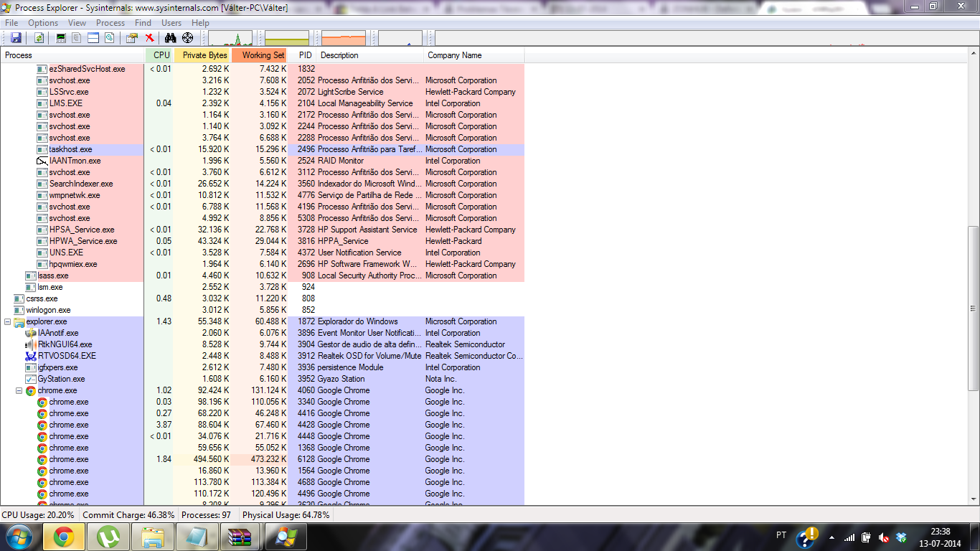
Task: Select the RTVOSD64.EXE process row
Action: coord(263,356)
